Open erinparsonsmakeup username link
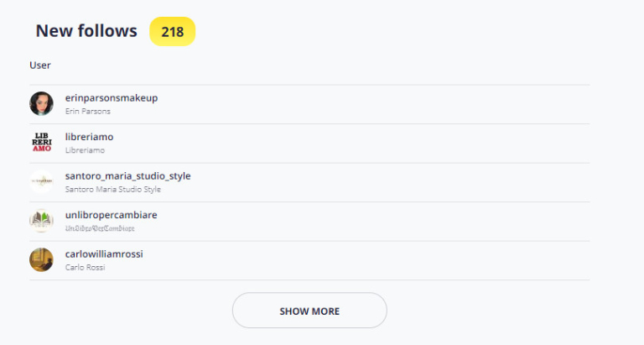 tap(111, 98)
